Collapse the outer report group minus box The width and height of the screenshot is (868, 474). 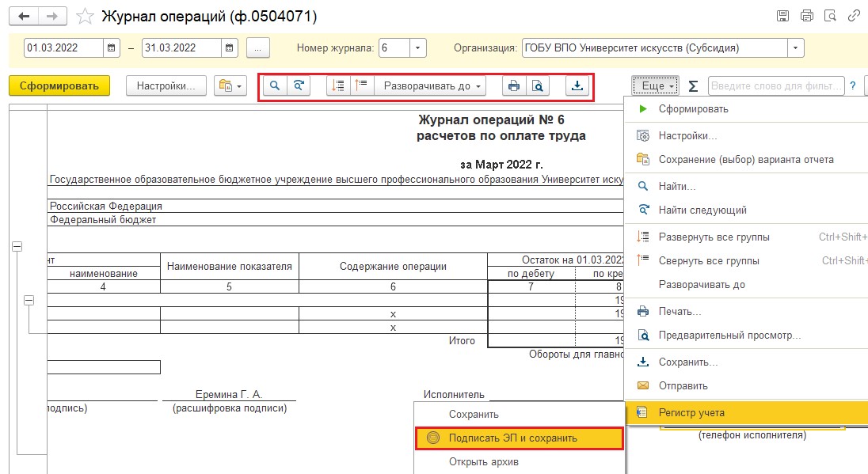click(x=17, y=247)
